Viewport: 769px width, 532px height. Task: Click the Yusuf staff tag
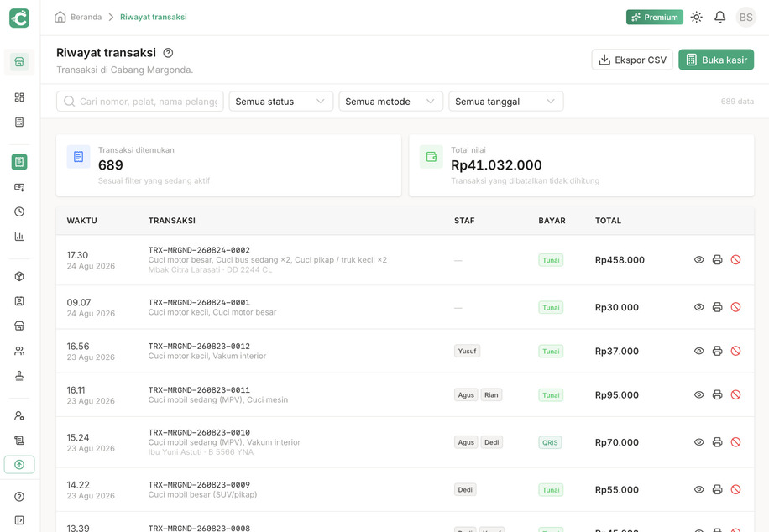pyautogui.click(x=467, y=351)
